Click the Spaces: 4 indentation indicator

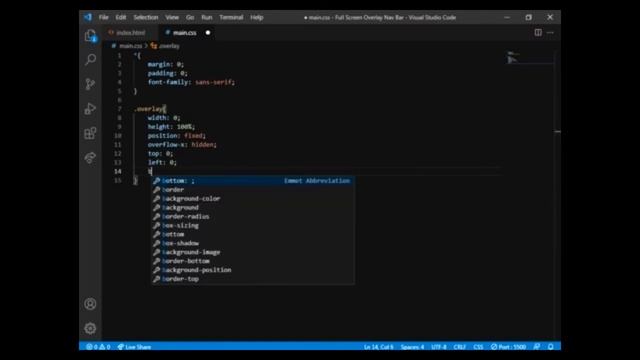click(412, 347)
